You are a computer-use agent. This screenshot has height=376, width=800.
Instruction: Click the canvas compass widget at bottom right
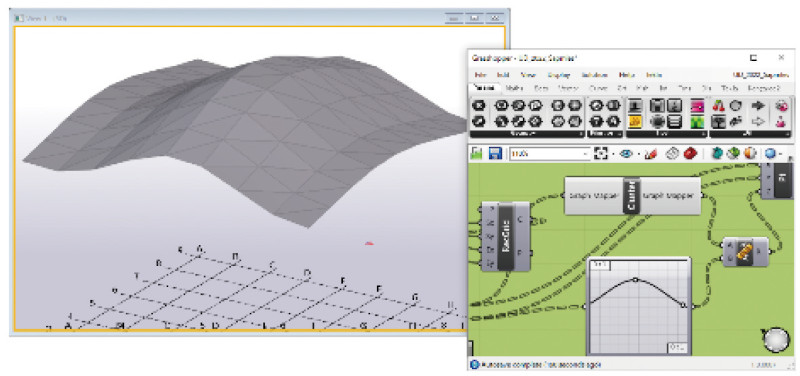776,339
